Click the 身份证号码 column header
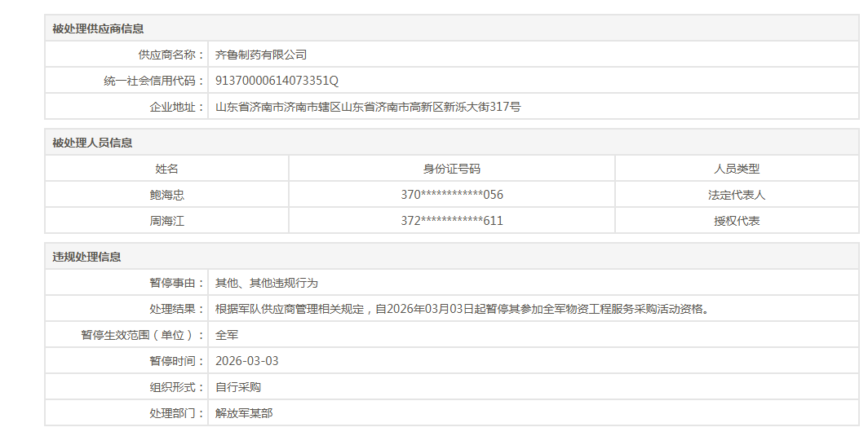 [x=452, y=169]
